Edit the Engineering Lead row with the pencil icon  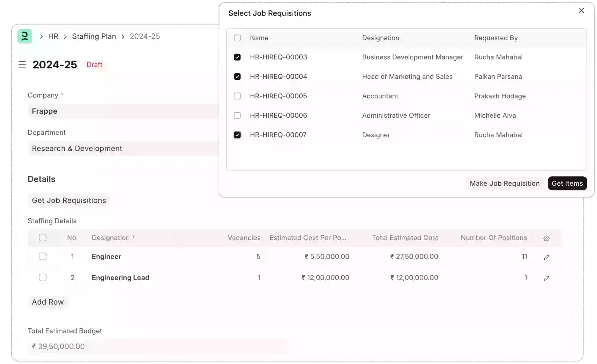coord(546,277)
